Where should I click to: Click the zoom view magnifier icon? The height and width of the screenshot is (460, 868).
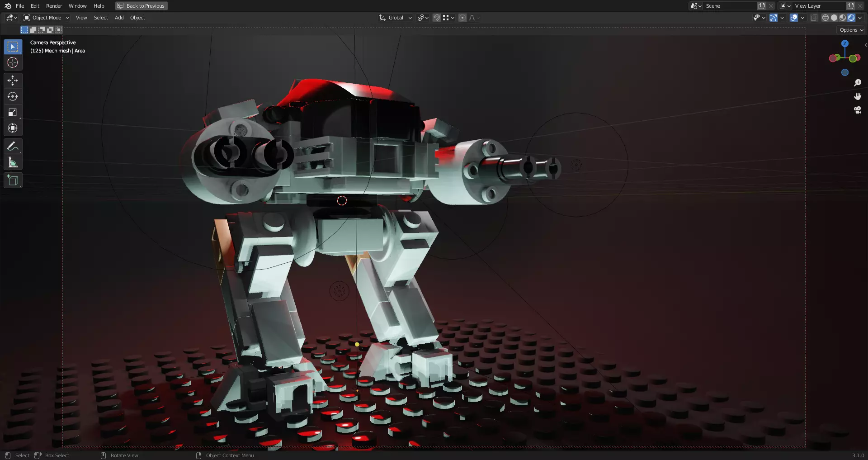tap(858, 83)
